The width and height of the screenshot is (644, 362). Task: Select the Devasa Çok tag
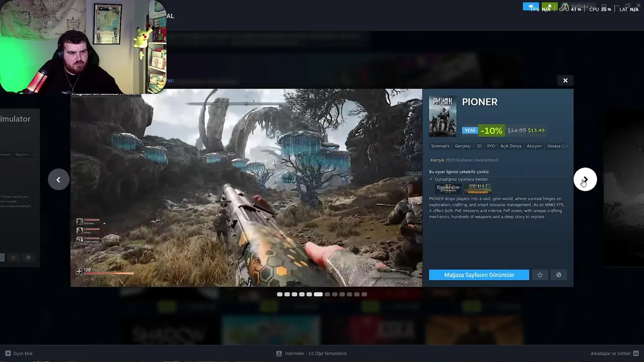pos(557,146)
